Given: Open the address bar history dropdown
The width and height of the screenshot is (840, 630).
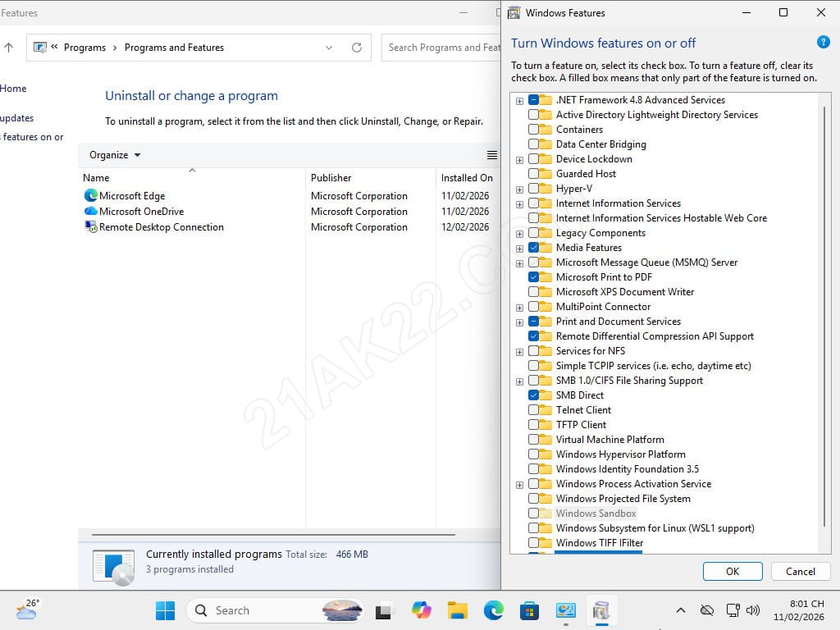Looking at the screenshot, I should 329,47.
